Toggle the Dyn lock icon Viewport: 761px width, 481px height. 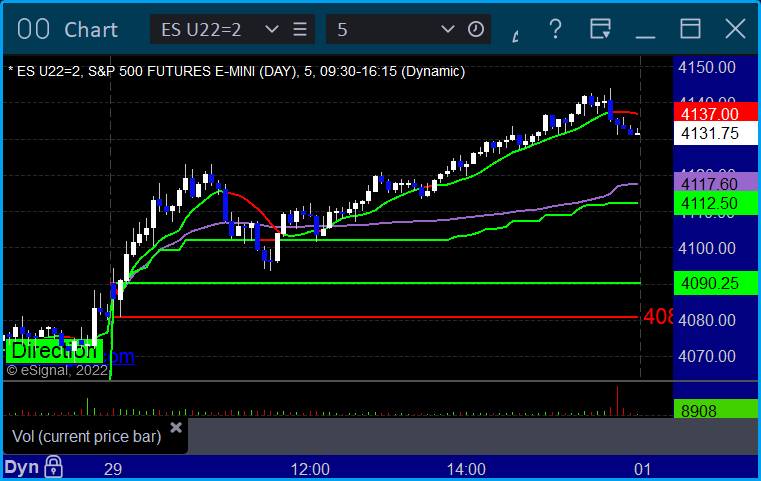point(53,467)
